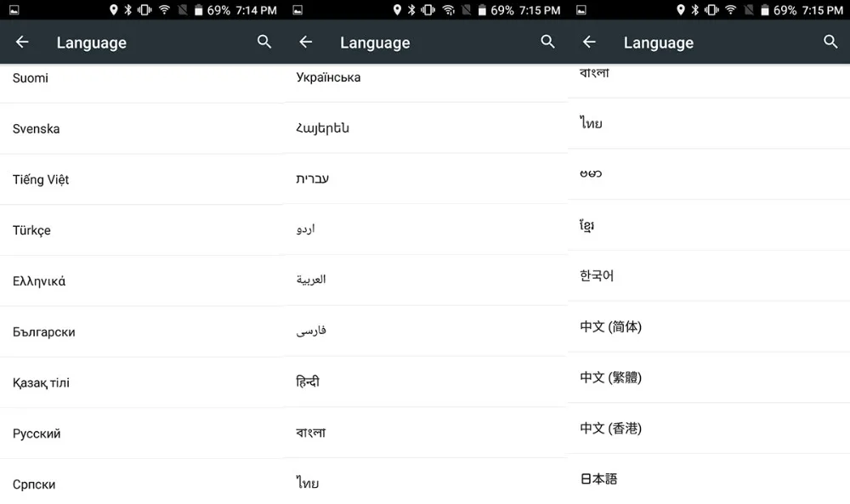Tap back arrow on screen listing Suomi
The width and height of the screenshot is (850, 504).
click(x=22, y=42)
